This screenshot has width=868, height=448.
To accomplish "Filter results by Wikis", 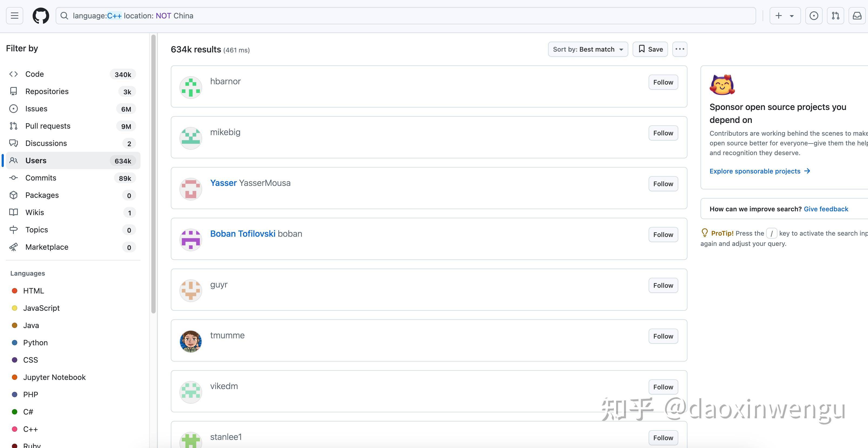I will 73,212.
